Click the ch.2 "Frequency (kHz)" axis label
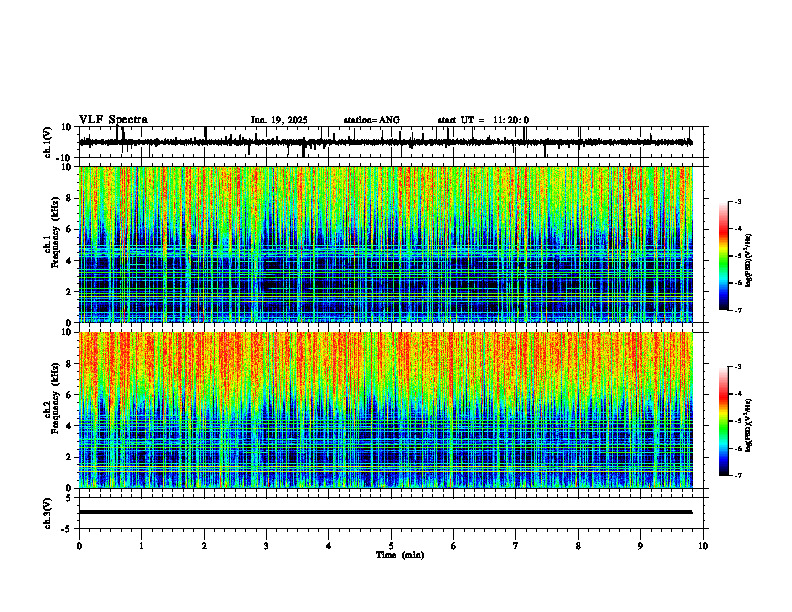The image size is (792, 612). [55, 398]
